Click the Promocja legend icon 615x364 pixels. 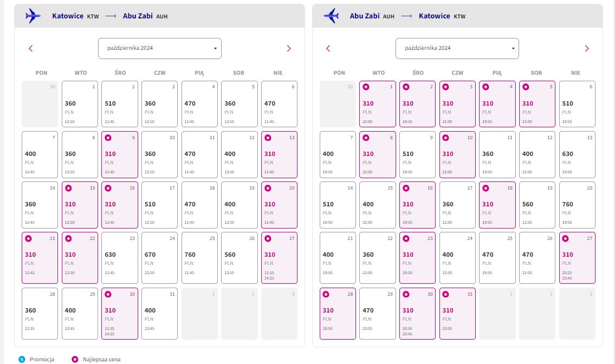tap(22, 359)
